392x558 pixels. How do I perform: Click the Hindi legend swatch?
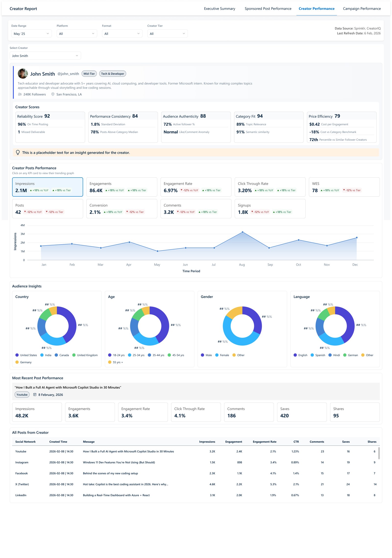click(x=330, y=355)
